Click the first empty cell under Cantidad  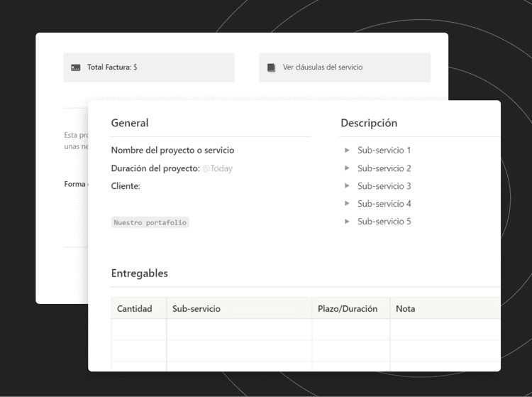139,330
